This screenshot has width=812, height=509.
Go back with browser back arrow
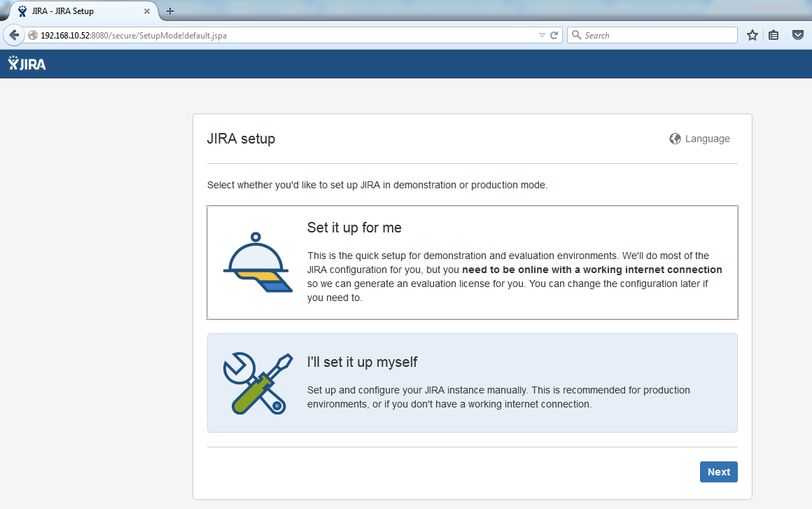click(14, 35)
